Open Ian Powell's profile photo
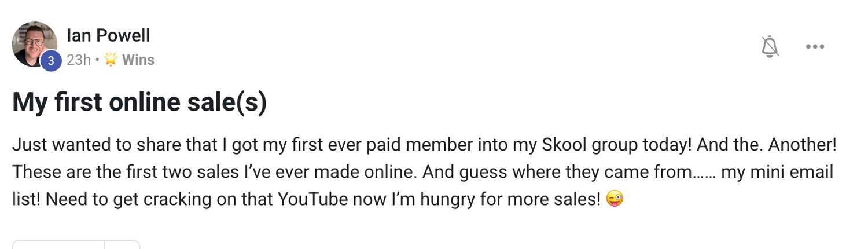 tap(34, 44)
